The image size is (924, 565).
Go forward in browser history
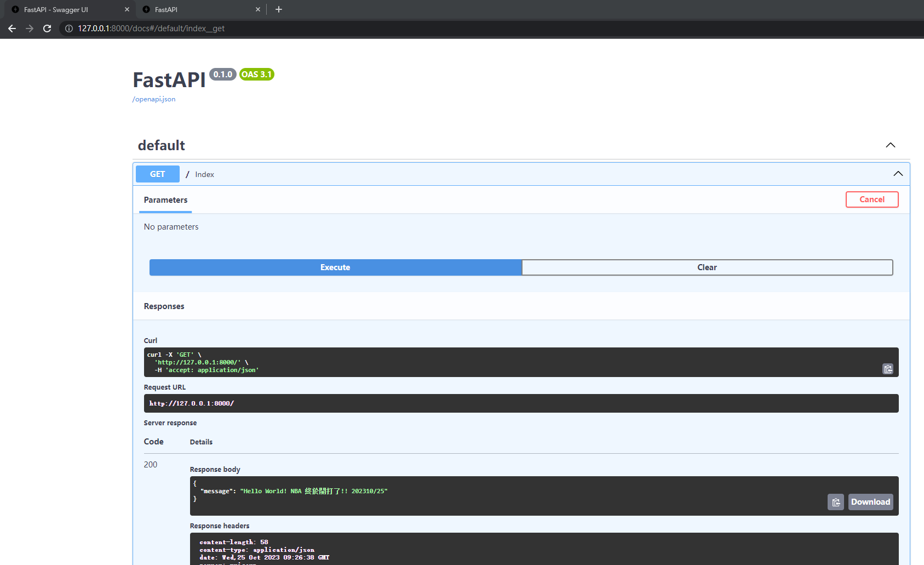point(30,28)
